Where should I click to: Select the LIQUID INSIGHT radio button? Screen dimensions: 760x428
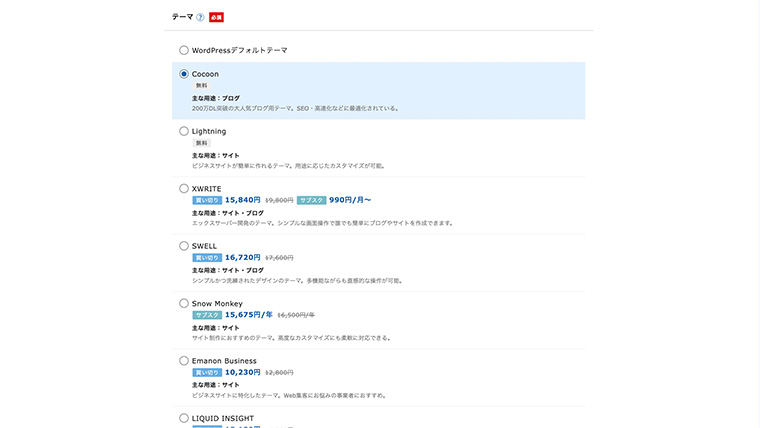[x=184, y=418]
